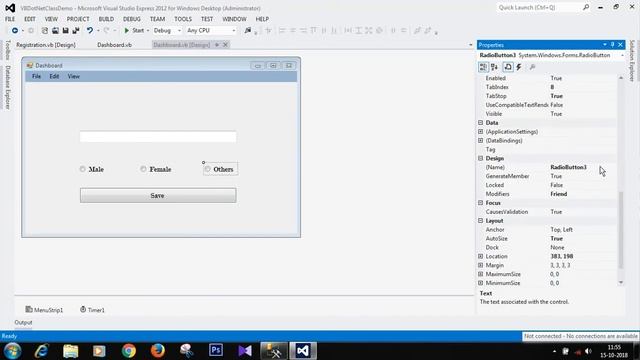640x360 pixels.
Task: Select the Male radio button
Action: tap(92, 169)
